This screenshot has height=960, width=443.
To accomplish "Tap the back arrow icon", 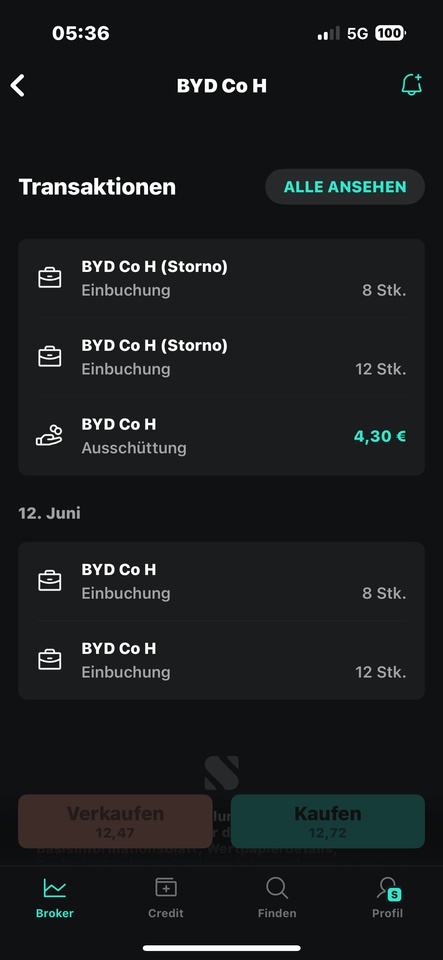I will (18, 86).
